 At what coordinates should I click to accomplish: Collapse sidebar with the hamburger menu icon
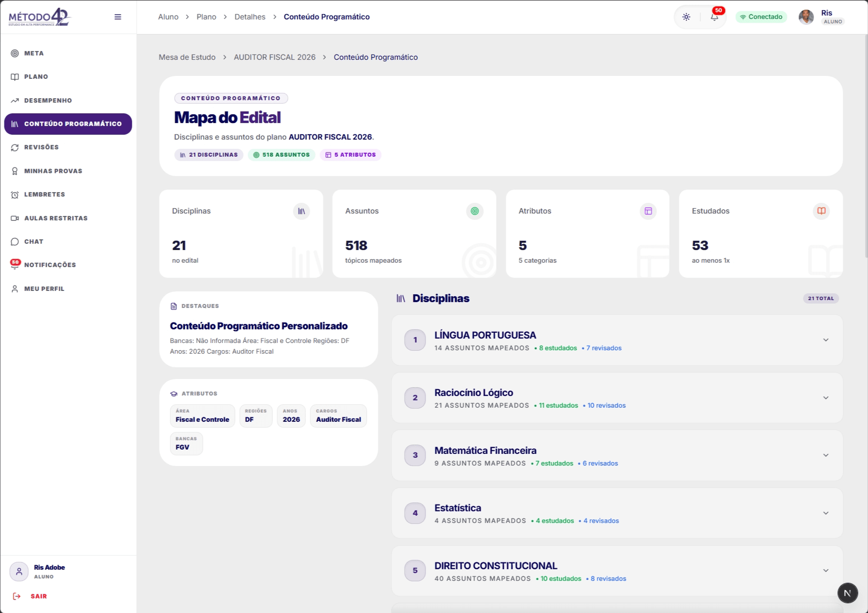click(118, 17)
